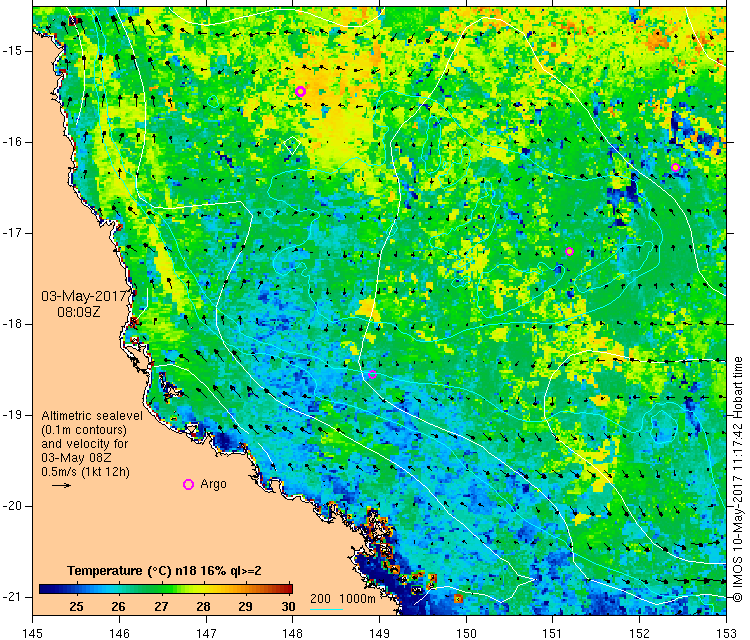Click the longitude axis label '153'

[726, 633]
